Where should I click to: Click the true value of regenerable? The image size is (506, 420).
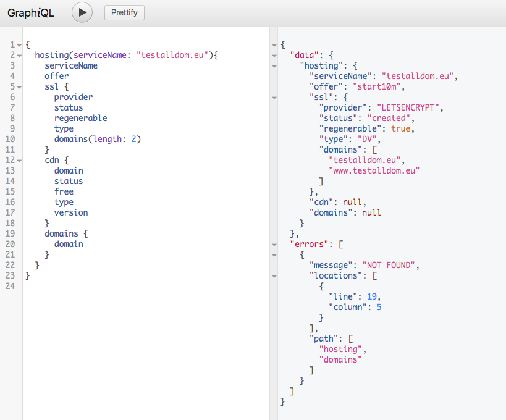pos(400,128)
